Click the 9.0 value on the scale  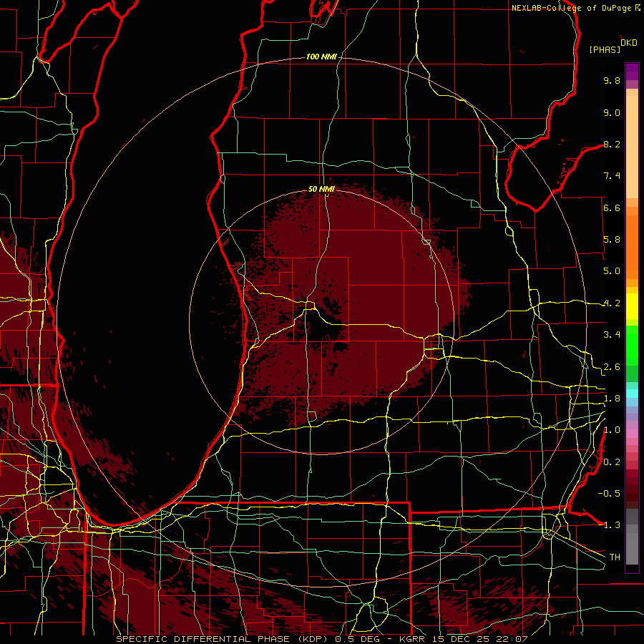612,112
